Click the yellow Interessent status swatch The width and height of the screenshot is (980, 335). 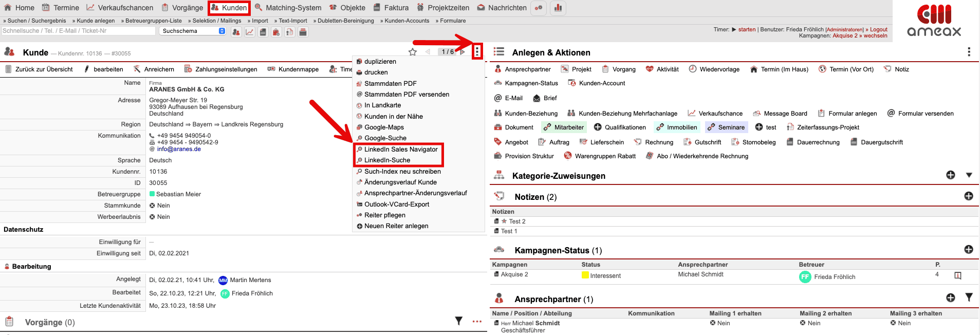click(585, 275)
